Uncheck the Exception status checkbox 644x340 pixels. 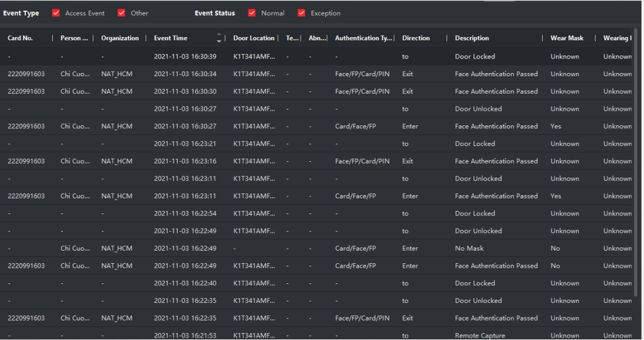(x=302, y=13)
